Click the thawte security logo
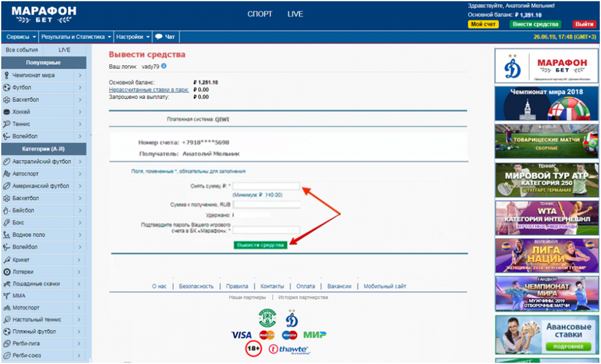Screen dimensions: 601x364 pos(289,349)
